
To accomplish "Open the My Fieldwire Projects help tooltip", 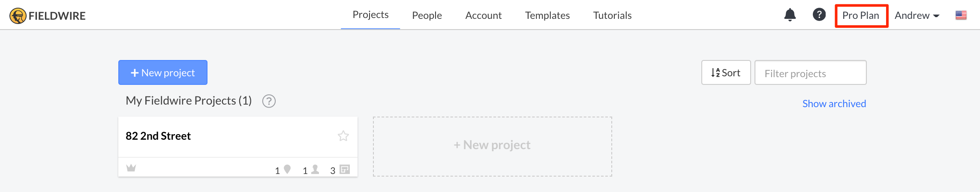I will tap(269, 101).
